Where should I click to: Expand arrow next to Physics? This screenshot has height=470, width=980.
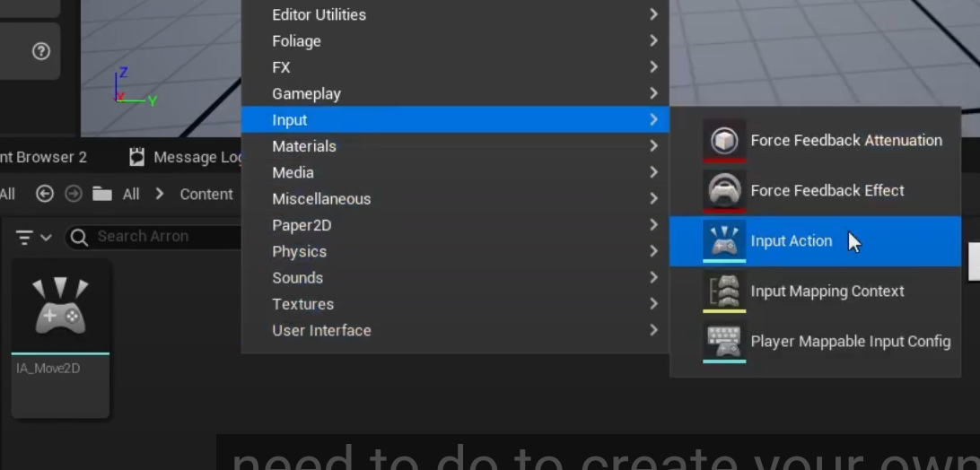click(x=653, y=250)
